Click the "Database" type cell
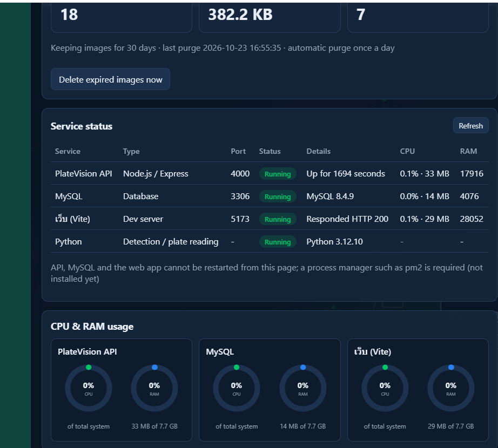 click(x=140, y=196)
